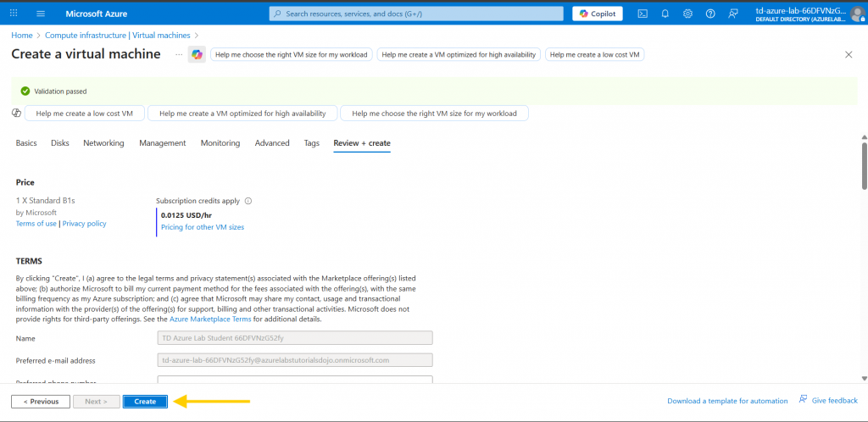This screenshot has height=422, width=868.
Task: Click the scrollbar down arrow
Action: click(864, 378)
